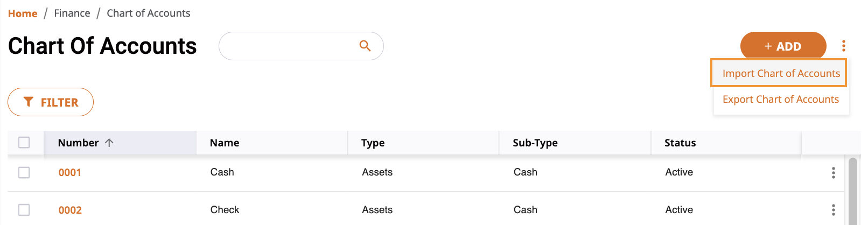The height and width of the screenshot is (225, 868).
Task: Click the funnel icon on FILTER
Action: 29,102
